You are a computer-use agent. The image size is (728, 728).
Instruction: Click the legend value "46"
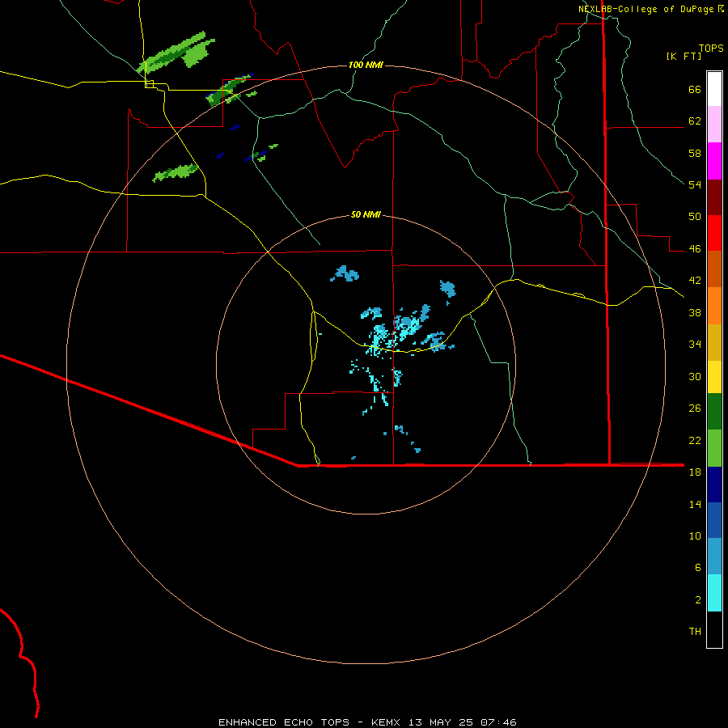695,249
